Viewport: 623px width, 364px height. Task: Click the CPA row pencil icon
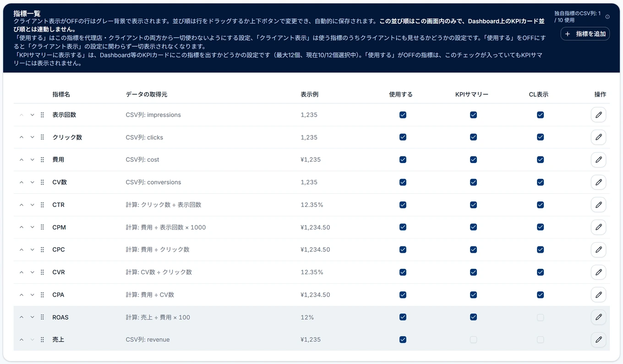click(x=598, y=295)
